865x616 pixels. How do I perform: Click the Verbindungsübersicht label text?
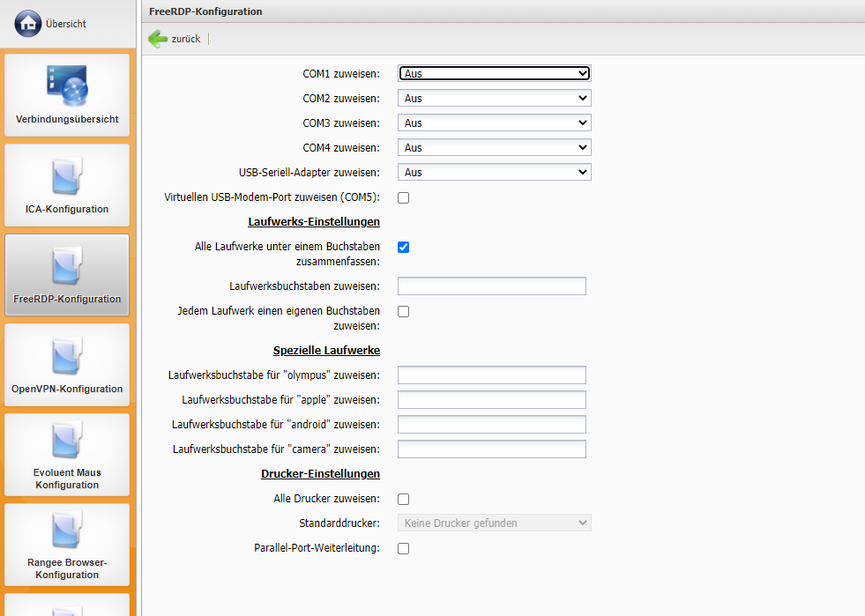[x=67, y=119]
